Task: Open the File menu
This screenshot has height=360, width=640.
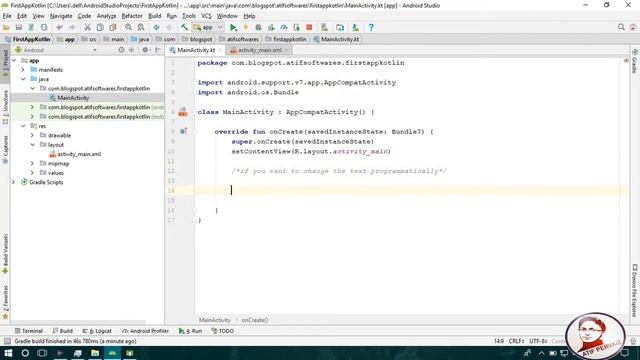Action: point(7,16)
